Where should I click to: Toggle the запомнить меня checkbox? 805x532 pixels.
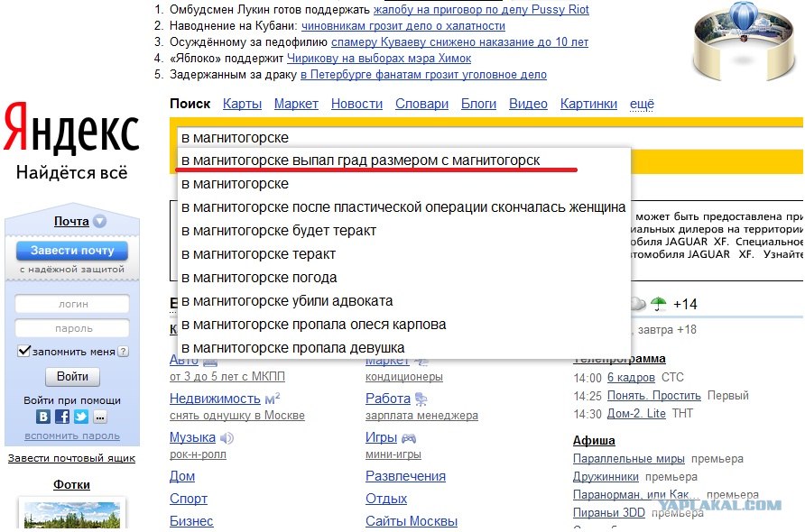tap(24, 351)
